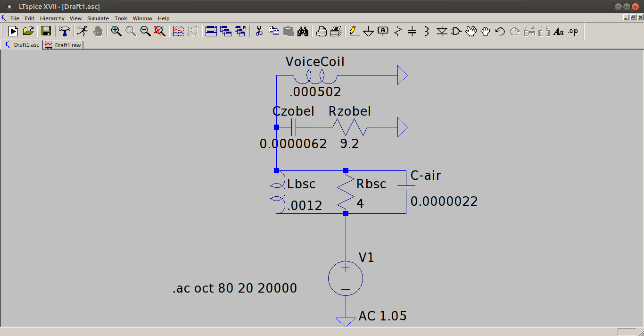Click the 0.0000062 capacitance value
Screen dimensions: 644x336
pos(293,143)
